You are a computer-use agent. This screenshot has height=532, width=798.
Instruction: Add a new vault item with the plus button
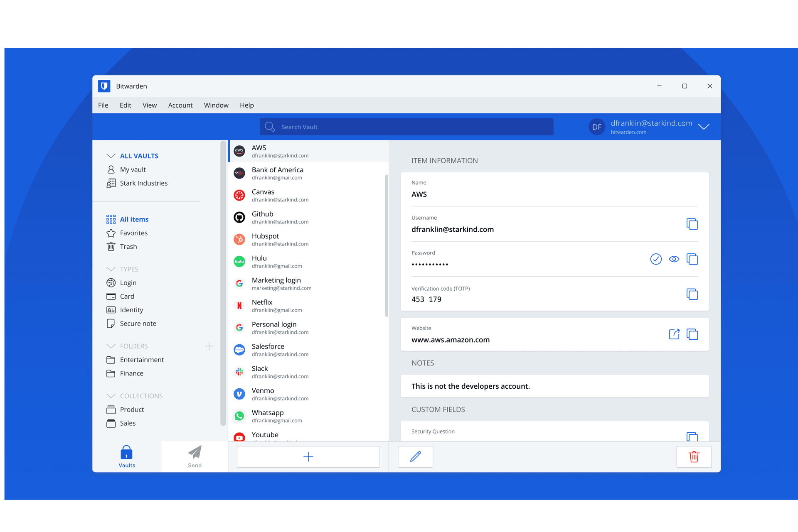pos(308,457)
